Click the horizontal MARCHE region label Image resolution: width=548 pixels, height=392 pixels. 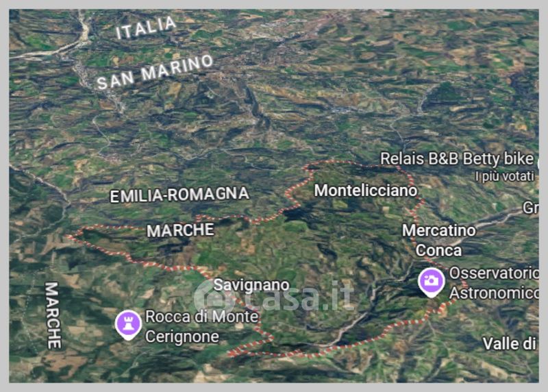tap(180, 230)
